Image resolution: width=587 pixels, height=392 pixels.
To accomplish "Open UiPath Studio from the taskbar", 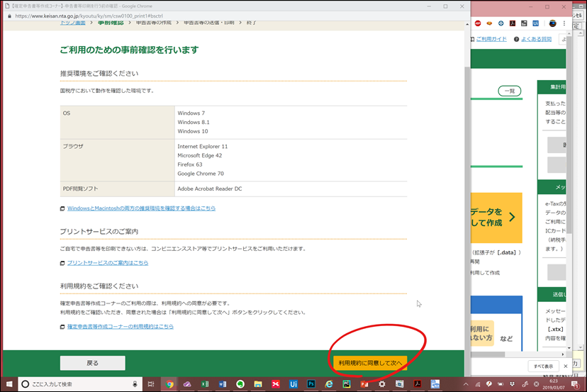I will click(x=293, y=383).
